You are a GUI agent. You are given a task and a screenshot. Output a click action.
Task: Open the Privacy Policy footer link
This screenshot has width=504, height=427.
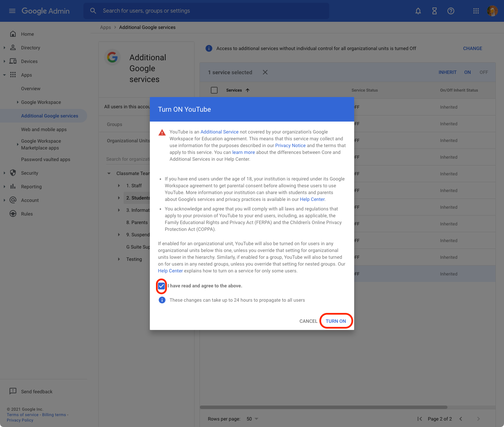[20, 420]
